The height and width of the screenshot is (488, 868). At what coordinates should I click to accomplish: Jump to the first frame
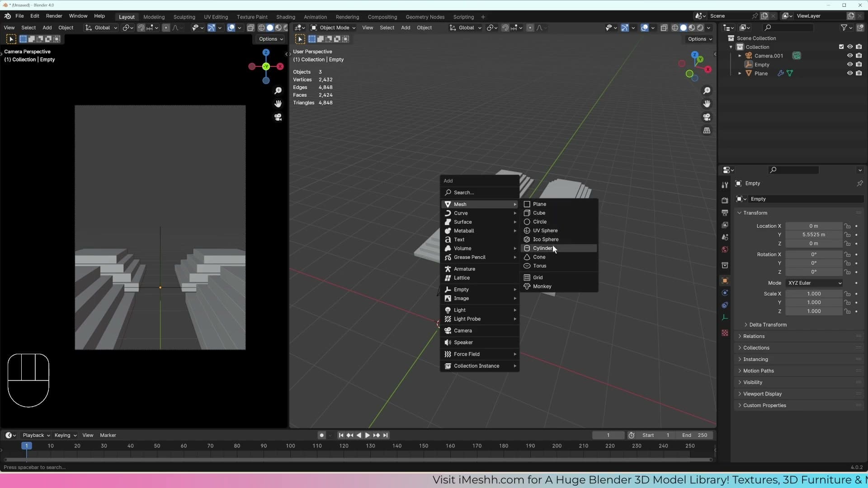pos(341,435)
